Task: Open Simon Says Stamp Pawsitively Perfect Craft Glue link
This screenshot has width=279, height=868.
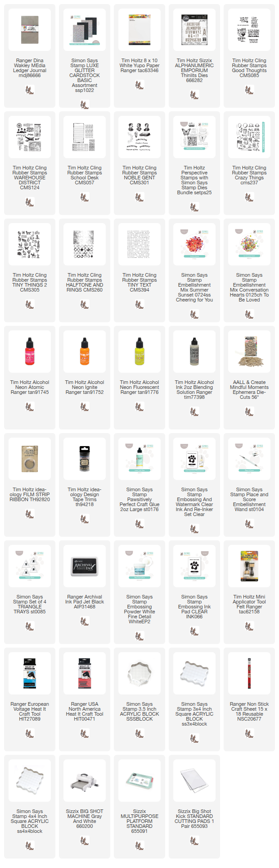Action: point(139,499)
